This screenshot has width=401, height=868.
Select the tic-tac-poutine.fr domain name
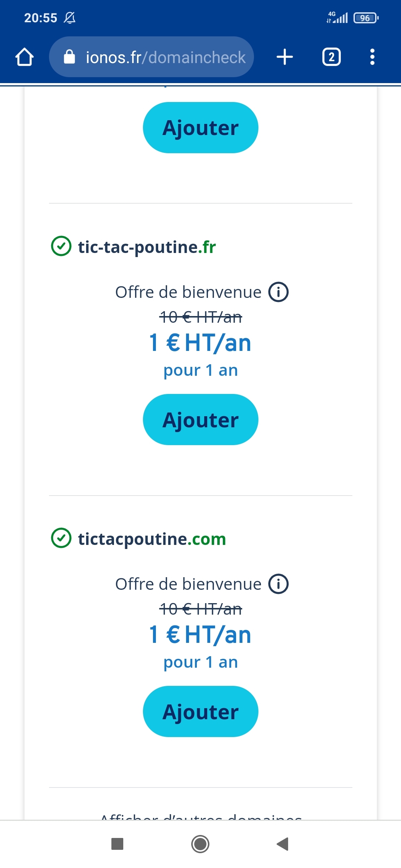click(x=147, y=247)
